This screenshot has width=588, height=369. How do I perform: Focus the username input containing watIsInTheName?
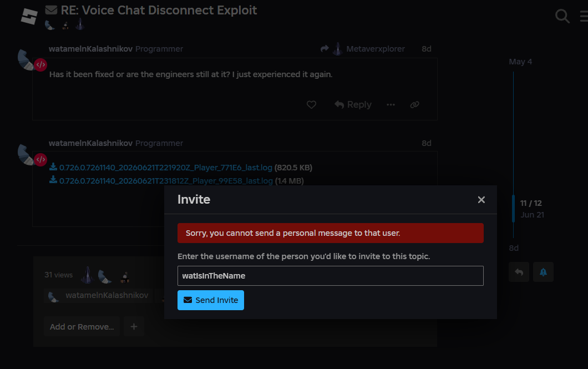click(x=331, y=276)
